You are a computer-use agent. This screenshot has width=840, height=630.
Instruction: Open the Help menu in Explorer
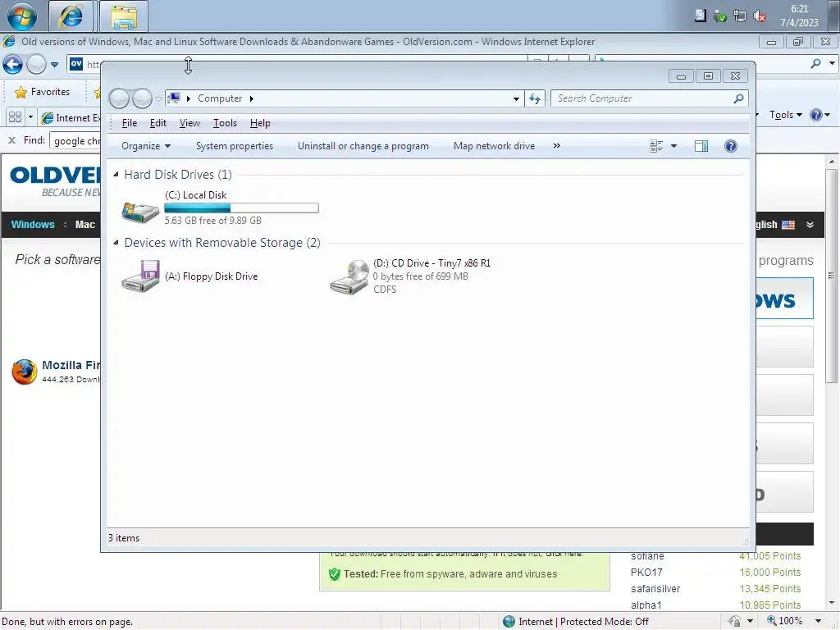point(260,123)
